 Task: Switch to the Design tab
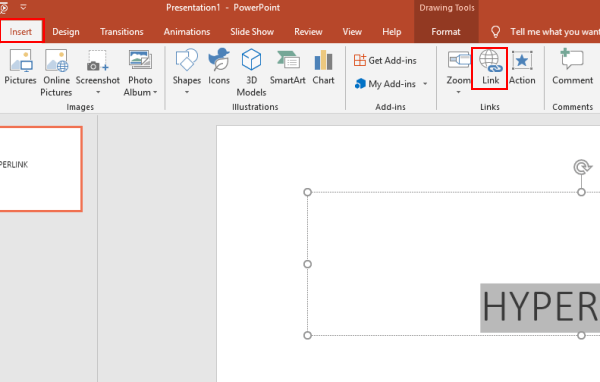[66, 32]
